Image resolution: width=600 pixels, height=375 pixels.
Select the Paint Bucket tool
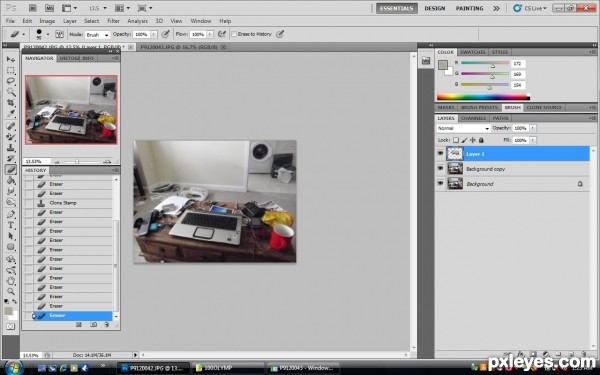11,180
